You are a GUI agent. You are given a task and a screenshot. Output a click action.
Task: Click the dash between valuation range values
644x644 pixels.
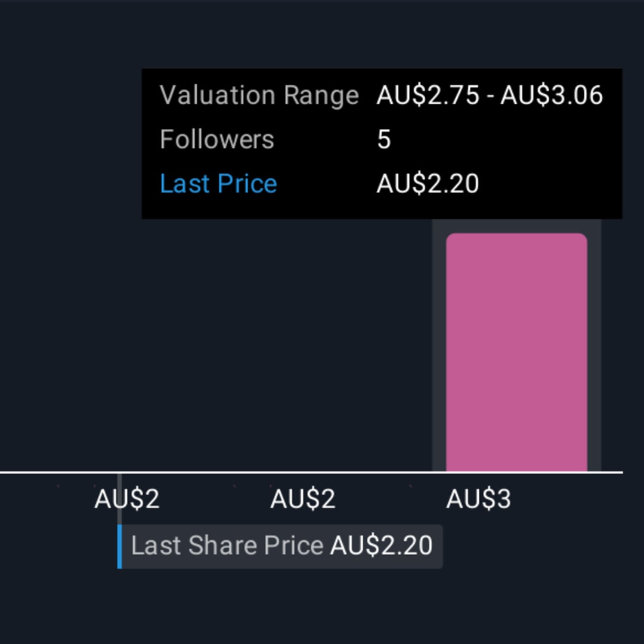[x=490, y=97]
